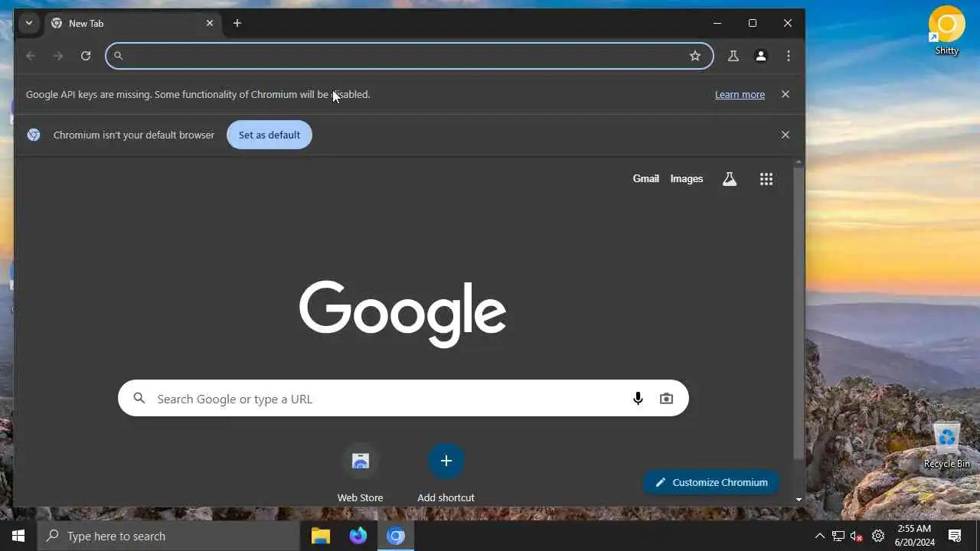Open notification center icon
The image size is (980, 551).
pos(955,536)
